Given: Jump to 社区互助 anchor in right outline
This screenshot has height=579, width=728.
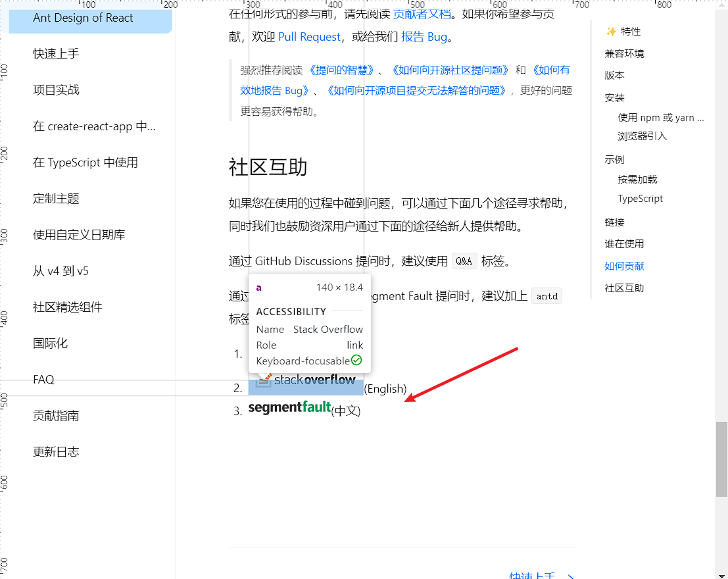Looking at the screenshot, I should pos(624,288).
